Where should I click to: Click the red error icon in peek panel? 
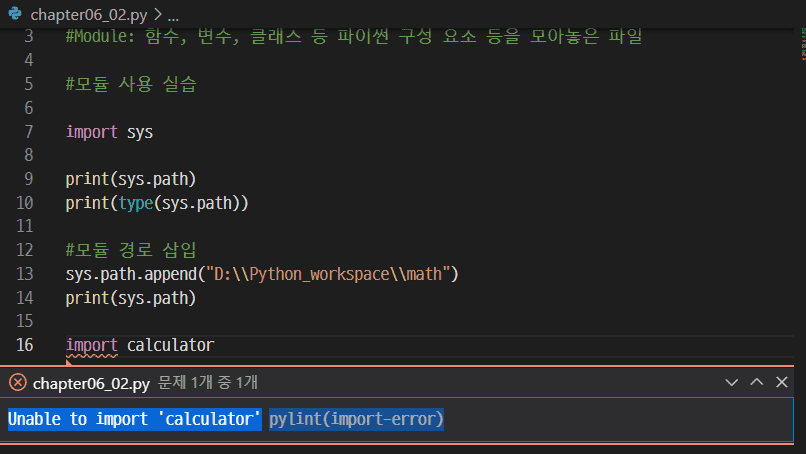[17, 382]
